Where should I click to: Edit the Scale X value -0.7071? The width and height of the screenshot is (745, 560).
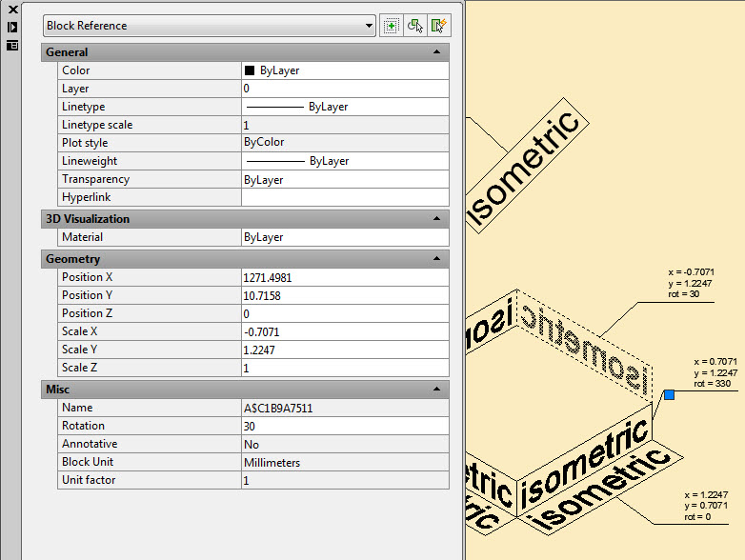pos(345,331)
